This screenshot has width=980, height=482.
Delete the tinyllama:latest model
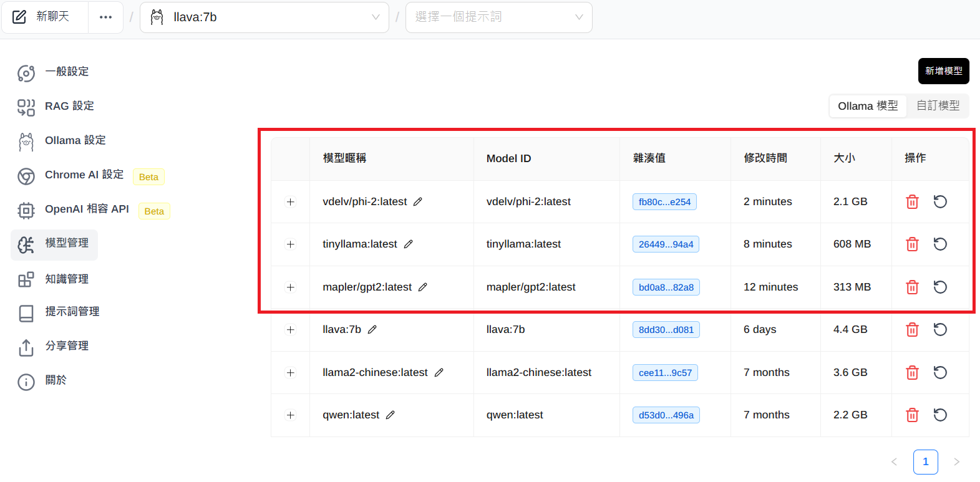pos(912,244)
